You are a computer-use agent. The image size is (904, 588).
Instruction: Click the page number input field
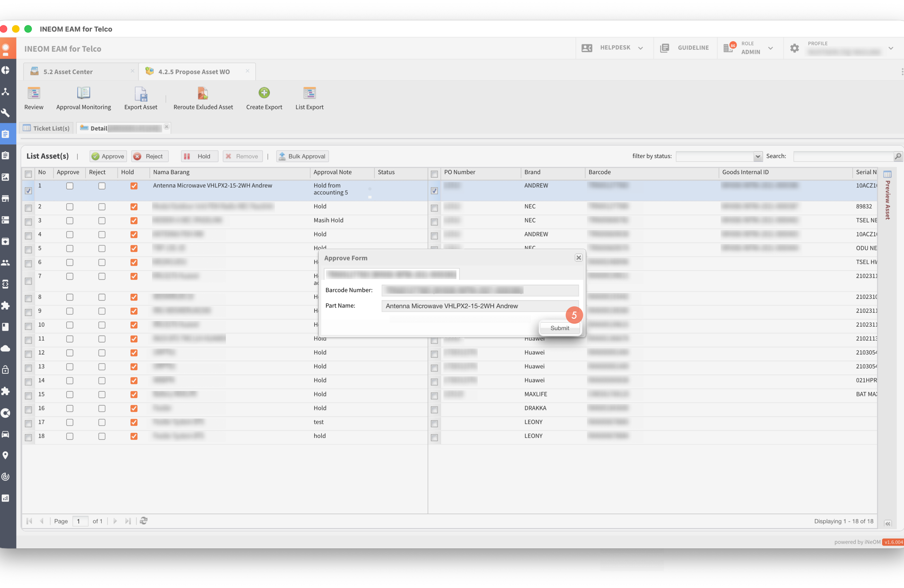[80, 521]
